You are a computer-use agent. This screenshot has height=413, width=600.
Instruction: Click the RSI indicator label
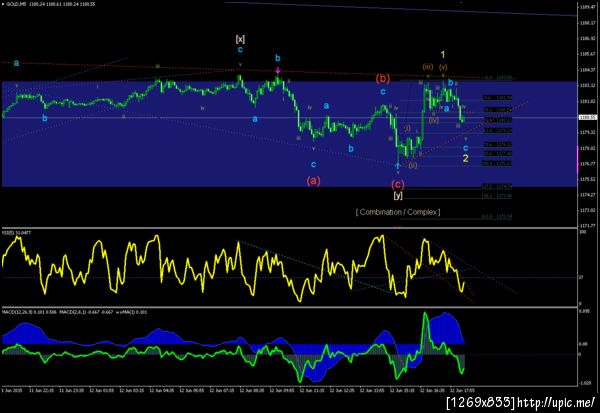pos(18,232)
